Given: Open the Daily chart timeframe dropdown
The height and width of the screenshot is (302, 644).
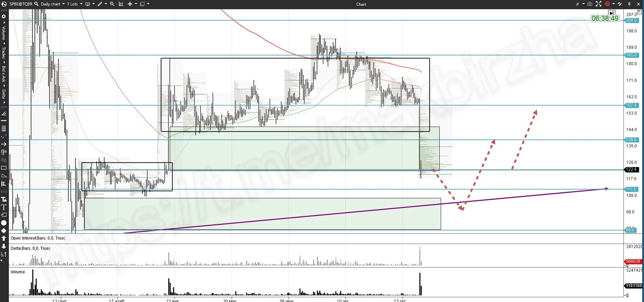Looking at the screenshot, I should click(53, 4).
